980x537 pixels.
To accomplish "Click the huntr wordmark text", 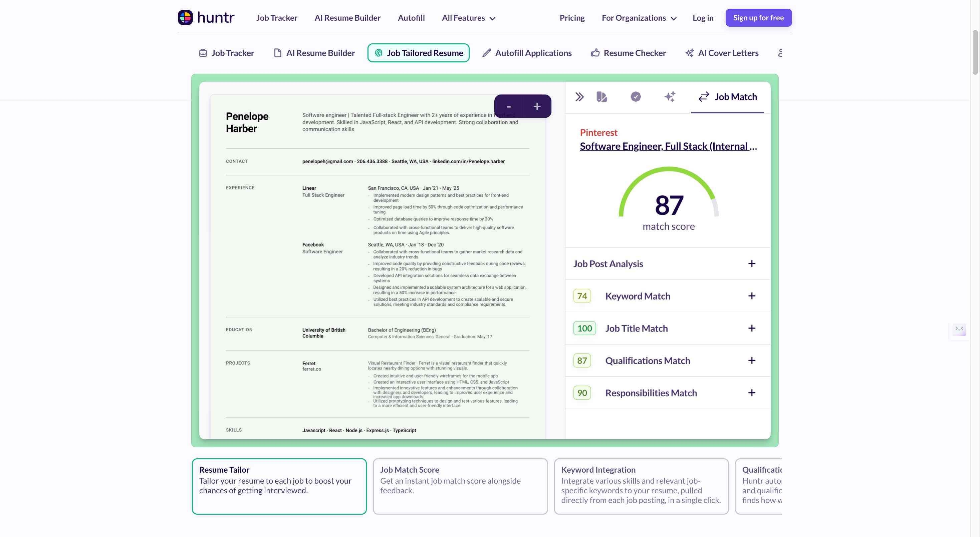I will (216, 17).
